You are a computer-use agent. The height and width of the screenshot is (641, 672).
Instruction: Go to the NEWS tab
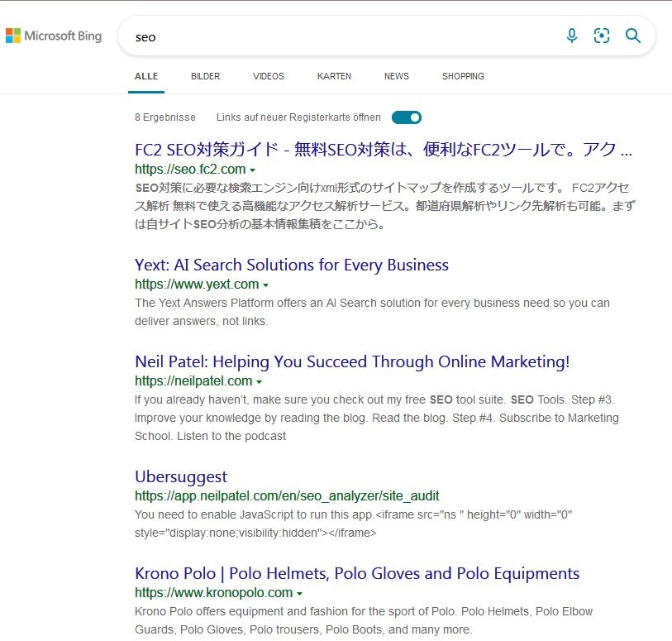click(397, 76)
